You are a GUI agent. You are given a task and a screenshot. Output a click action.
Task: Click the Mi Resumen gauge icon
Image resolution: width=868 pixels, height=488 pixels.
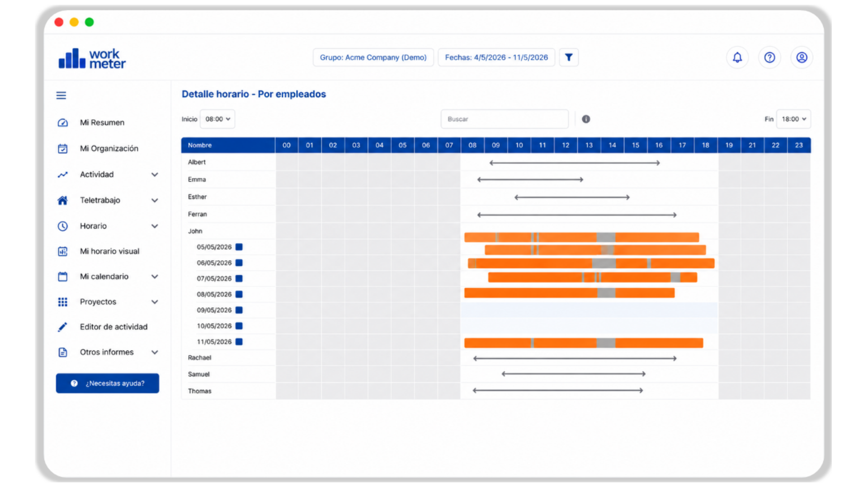63,122
